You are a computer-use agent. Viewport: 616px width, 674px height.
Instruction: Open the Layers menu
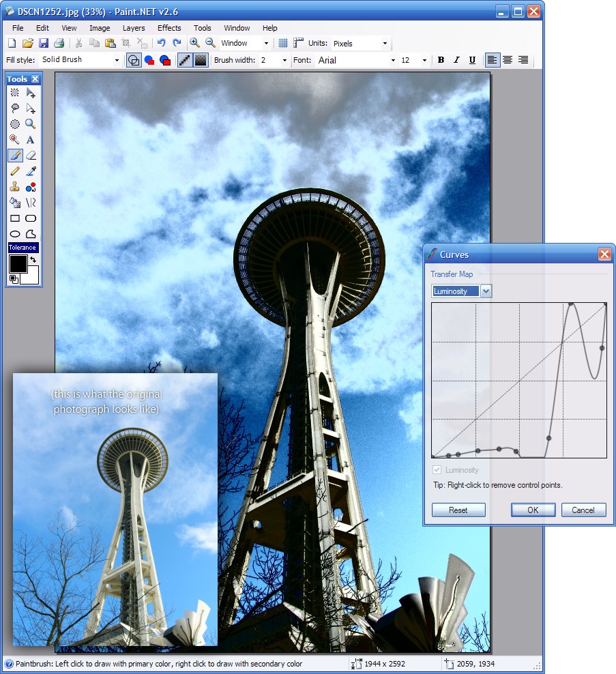click(x=134, y=28)
